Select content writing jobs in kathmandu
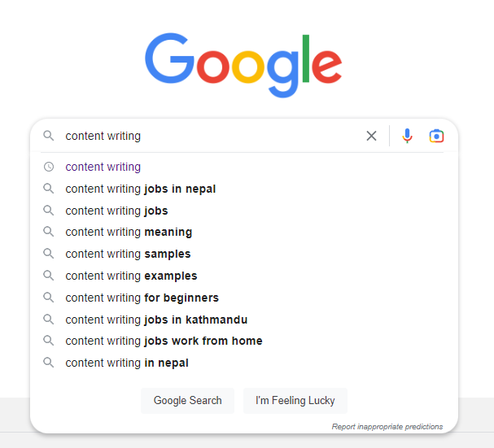 point(244,320)
